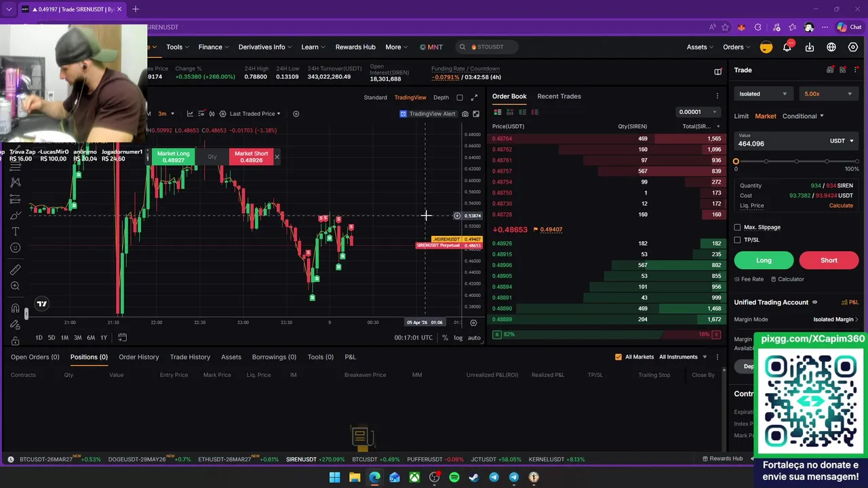This screenshot has height=488, width=868.
Task: Open the Conditional order type dropdown
Action: point(803,117)
